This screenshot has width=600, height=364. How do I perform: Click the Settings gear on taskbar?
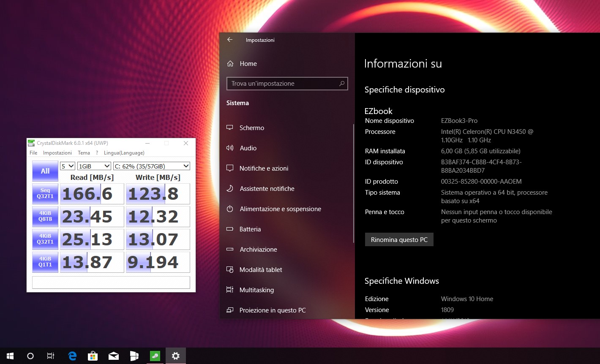pyautogui.click(x=175, y=356)
